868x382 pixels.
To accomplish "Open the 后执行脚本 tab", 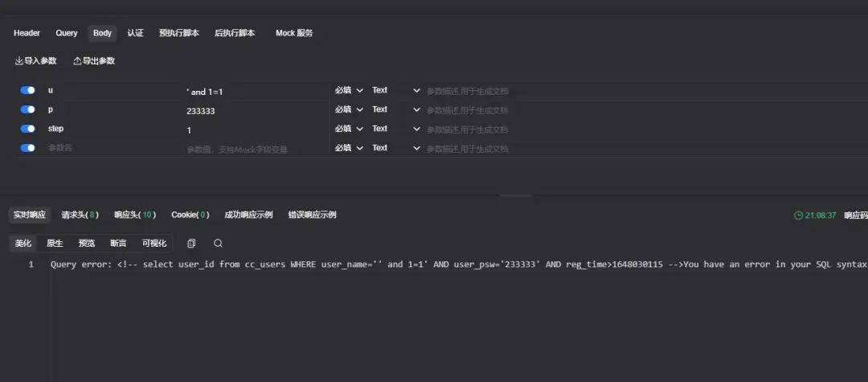I will point(235,33).
